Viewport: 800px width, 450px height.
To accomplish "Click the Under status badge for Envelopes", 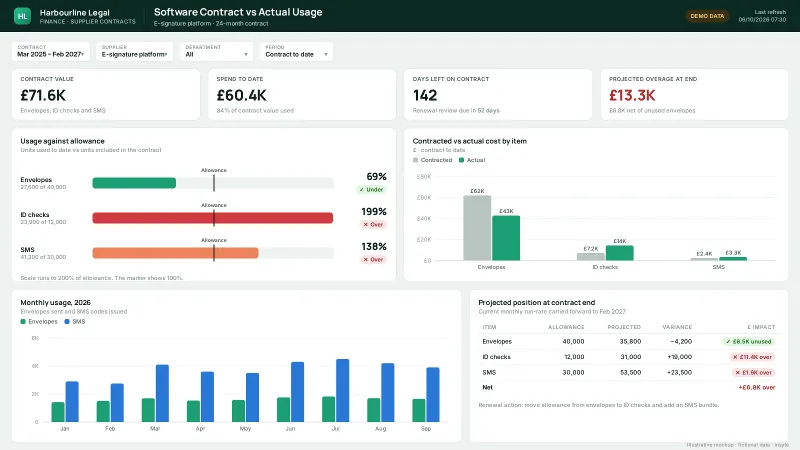I will pos(371,189).
